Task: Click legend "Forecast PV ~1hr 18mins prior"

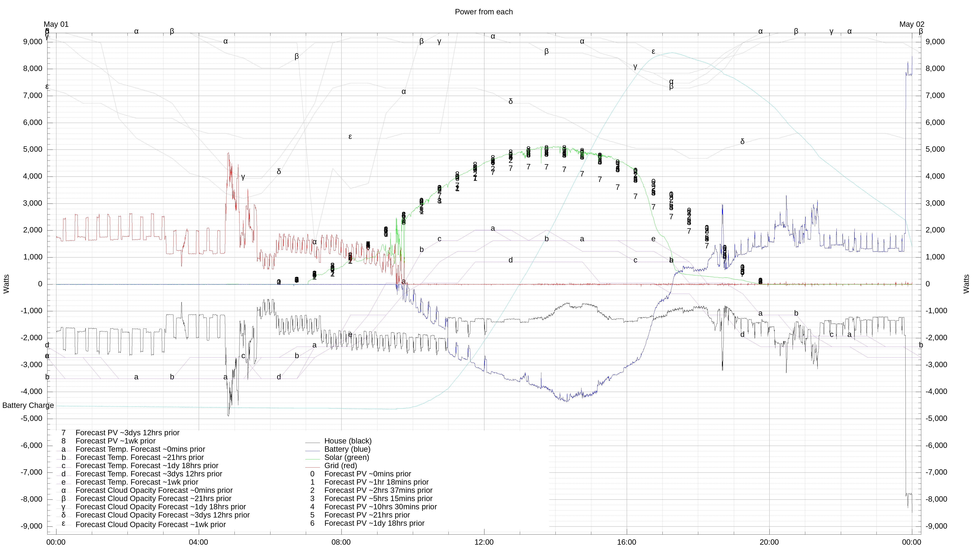Action: click(376, 482)
